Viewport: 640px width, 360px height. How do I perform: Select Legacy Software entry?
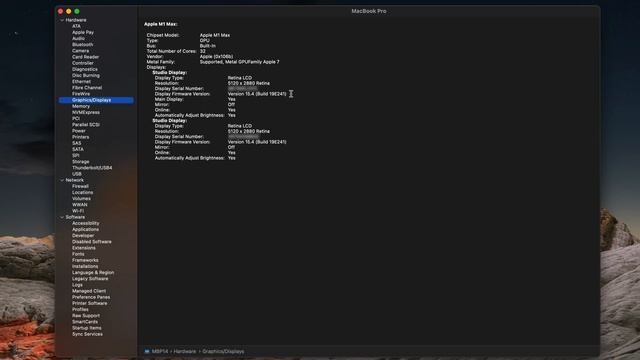pos(90,278)
